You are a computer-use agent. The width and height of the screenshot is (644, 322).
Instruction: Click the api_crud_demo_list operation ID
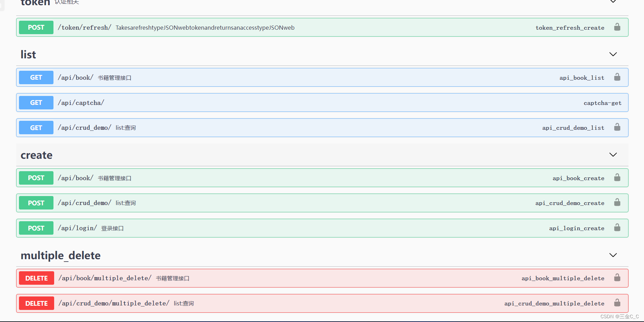573,128
